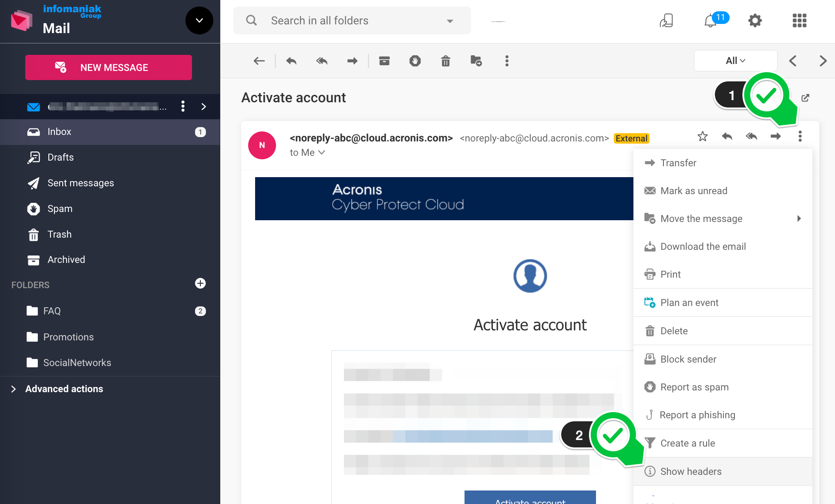
Task: Select Create a rule
Action: (x=723, y=443)
